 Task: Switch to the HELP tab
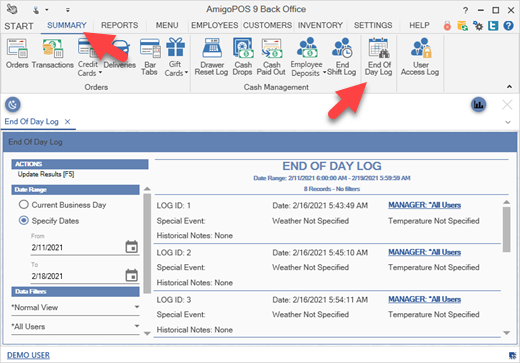(419, 25)
